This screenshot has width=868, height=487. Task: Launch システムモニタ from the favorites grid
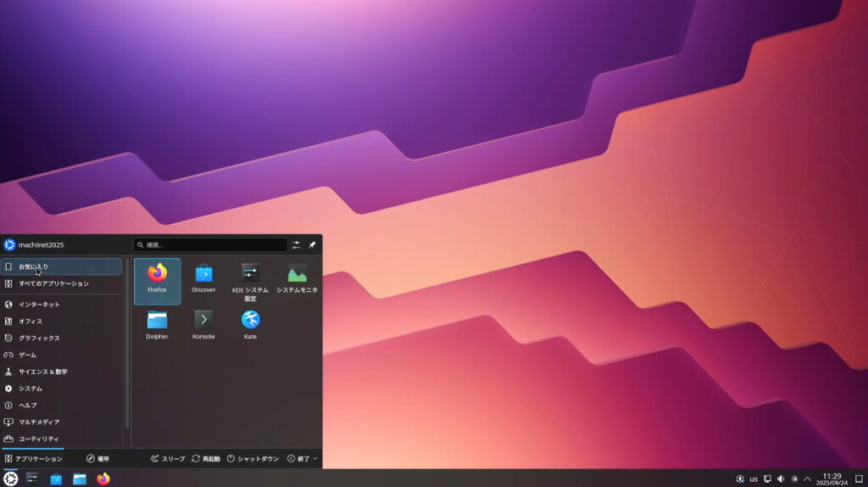tap(297, 279)
